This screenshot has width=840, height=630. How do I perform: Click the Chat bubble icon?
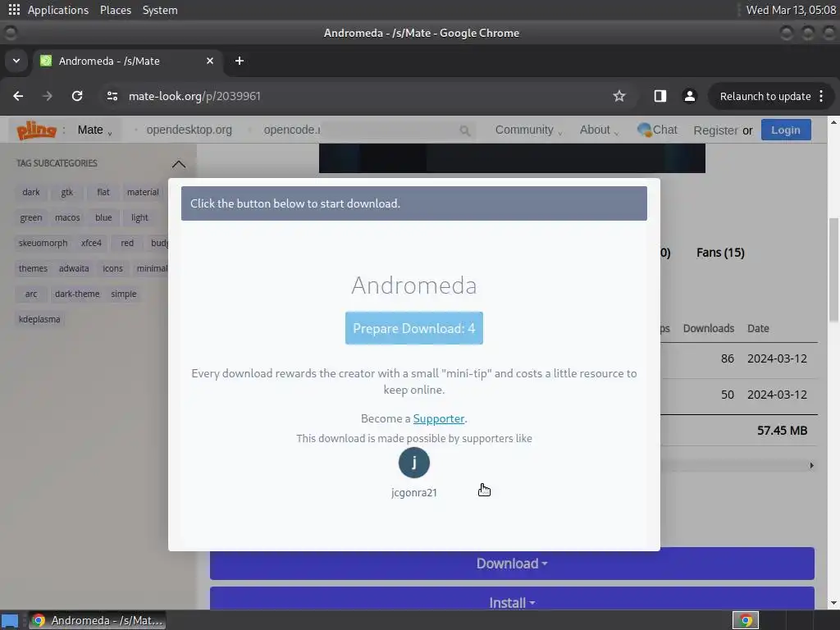tap(643, 130)
